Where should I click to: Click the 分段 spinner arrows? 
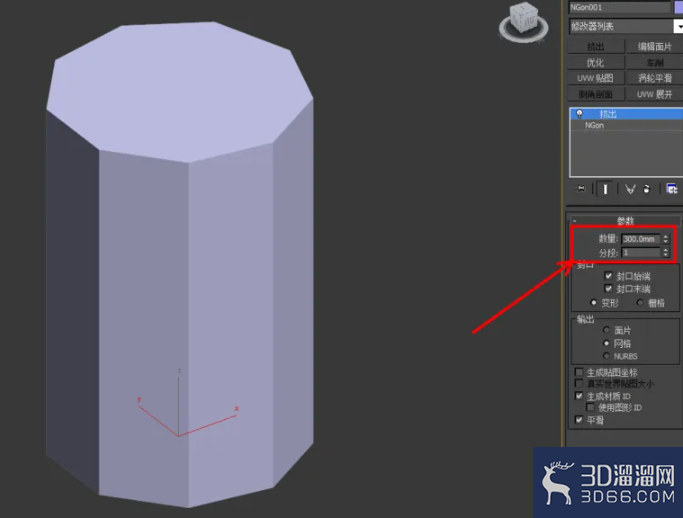pos(666,253)
